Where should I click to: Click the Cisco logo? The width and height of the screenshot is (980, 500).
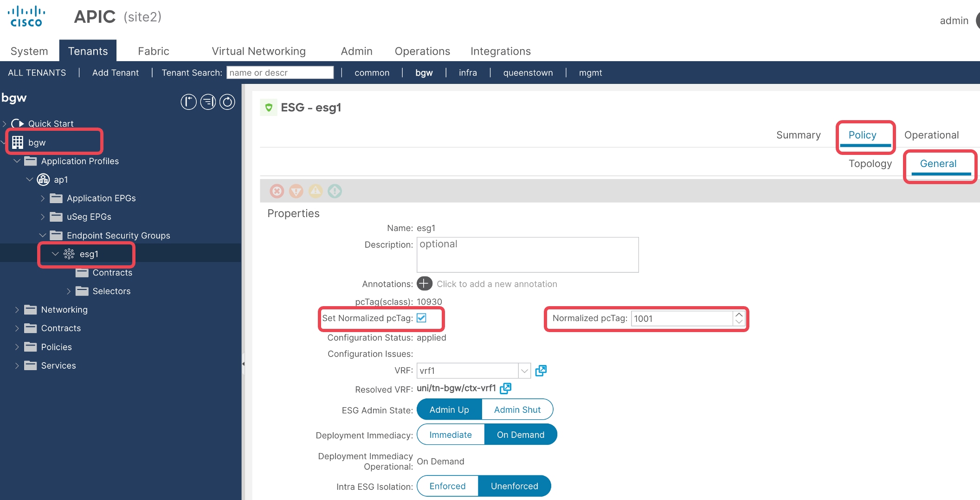[26, 17]
